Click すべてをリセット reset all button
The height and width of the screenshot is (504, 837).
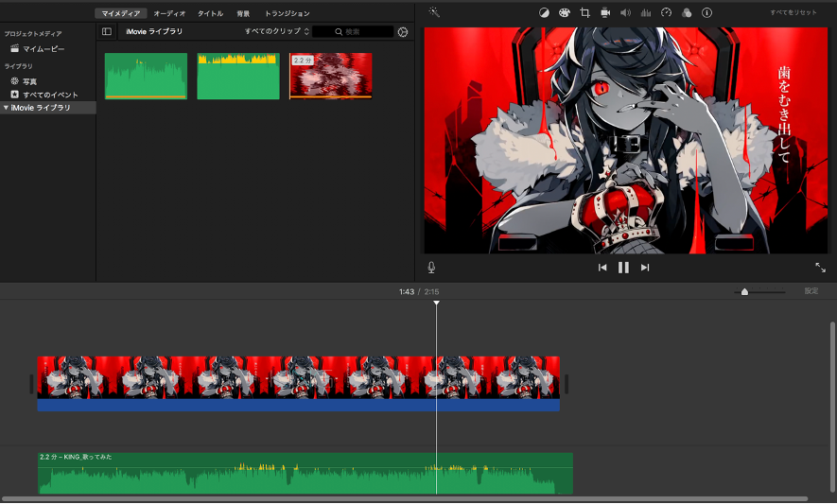[x=793, y=12]
